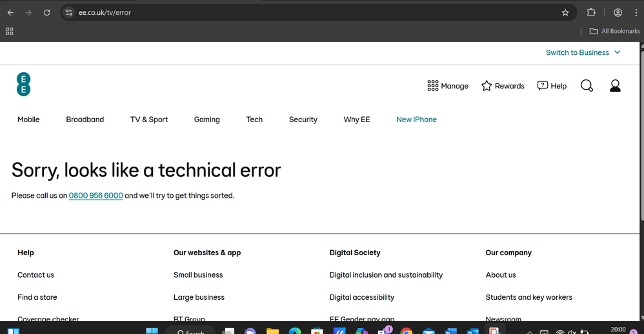The image size is (644, 334).
Task: Select the Broadband navigation item
Action: (x=85, y=120)
